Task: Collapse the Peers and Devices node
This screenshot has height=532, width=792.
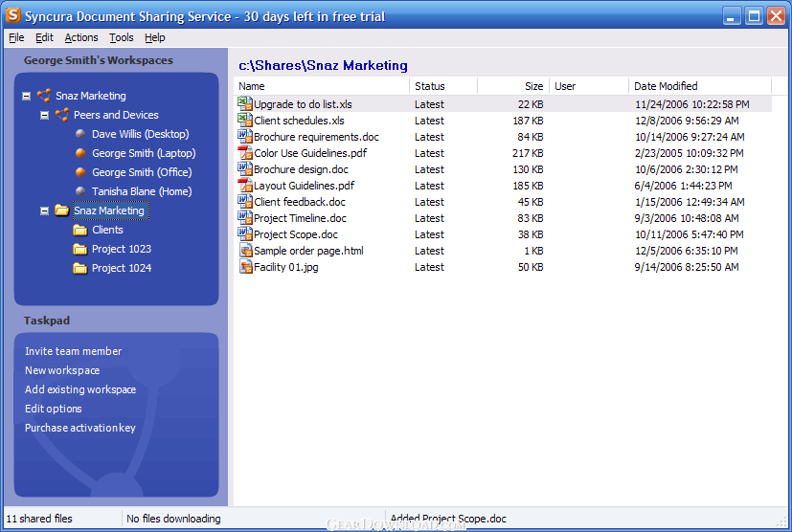Action: point(44,115)
